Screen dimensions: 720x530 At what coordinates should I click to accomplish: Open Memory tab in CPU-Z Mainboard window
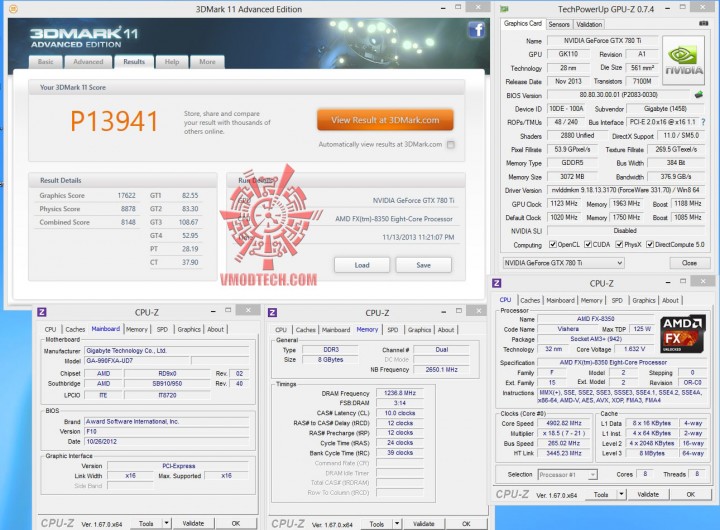137,329
